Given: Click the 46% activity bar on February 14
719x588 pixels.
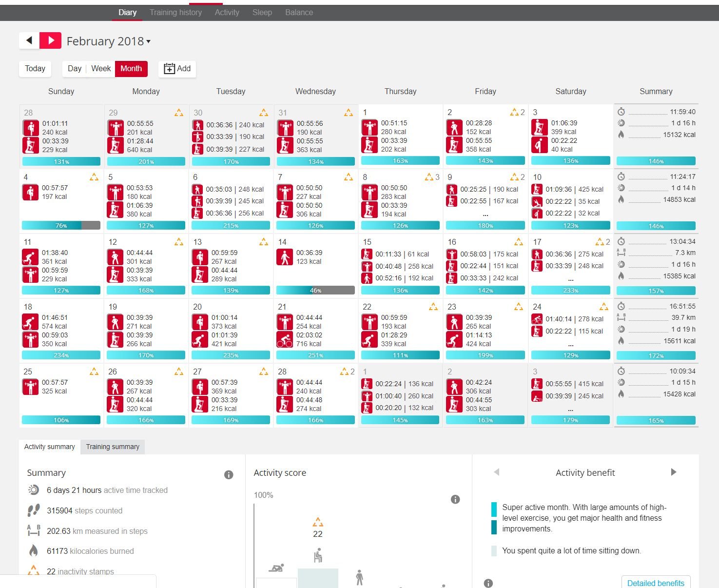Looking at the screenshot, I should click(x=315, y=291).
